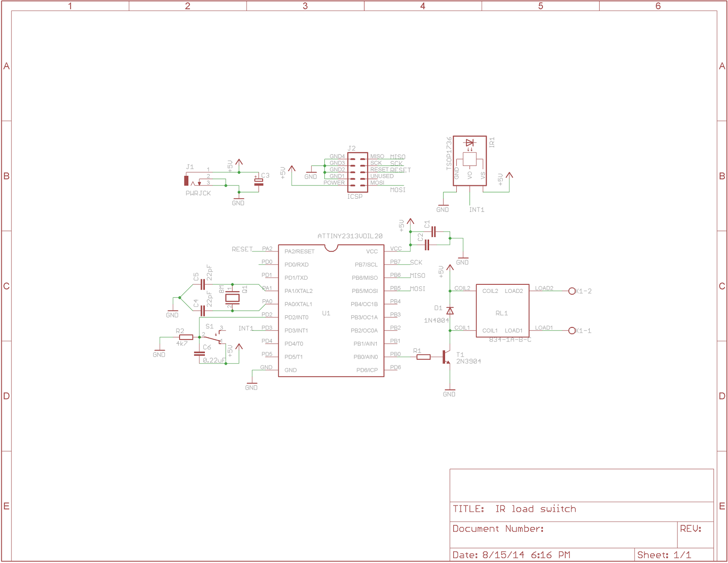
Task: Click the C4 capacitor symbol
Action: pos(202,311)
